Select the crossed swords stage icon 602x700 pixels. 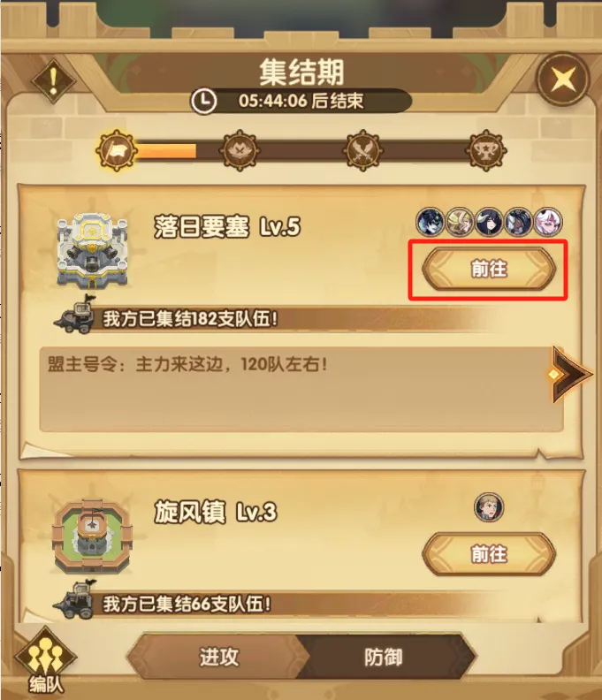[363, 150]
